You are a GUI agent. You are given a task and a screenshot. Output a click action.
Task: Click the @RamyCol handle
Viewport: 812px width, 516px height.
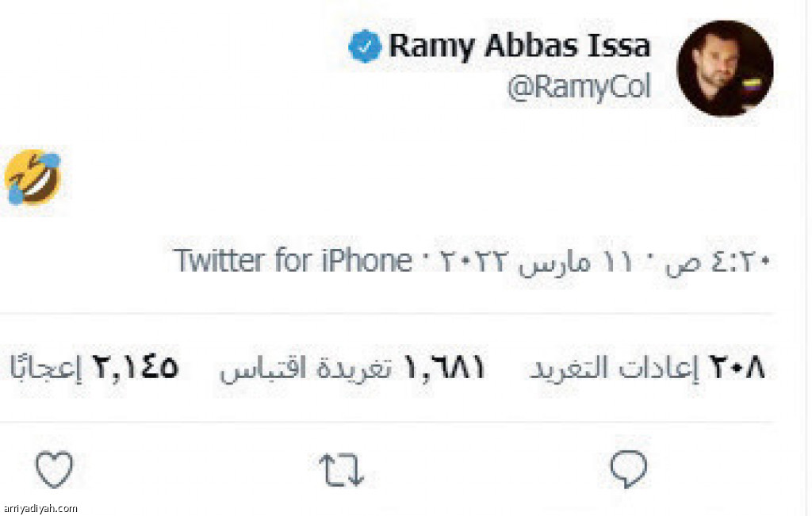pos(578,87)
